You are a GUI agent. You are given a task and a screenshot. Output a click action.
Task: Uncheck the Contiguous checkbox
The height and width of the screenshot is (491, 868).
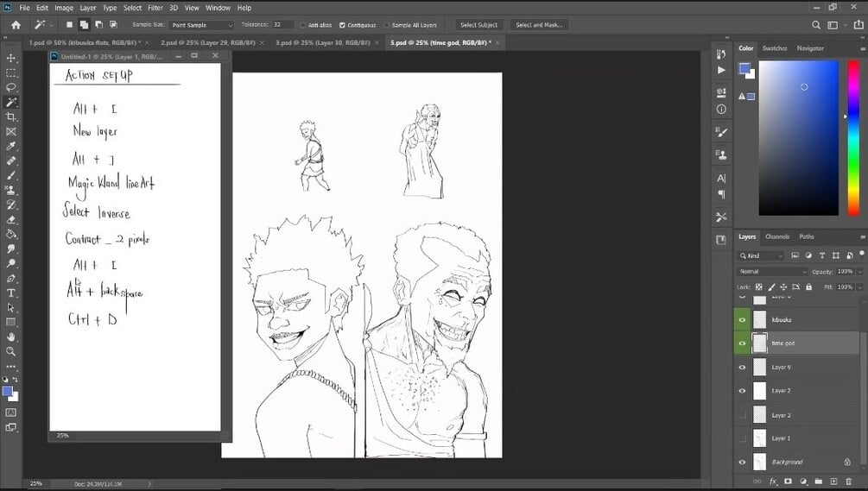coord(342,25)
